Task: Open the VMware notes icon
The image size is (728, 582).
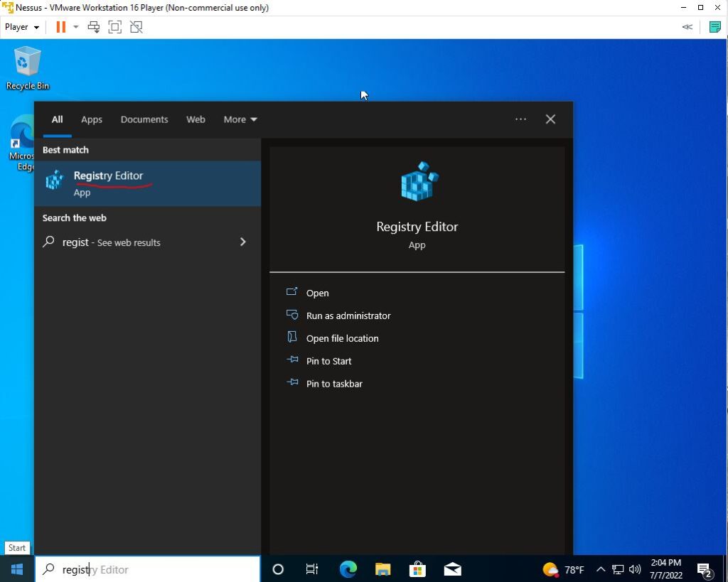Action: 715,27
